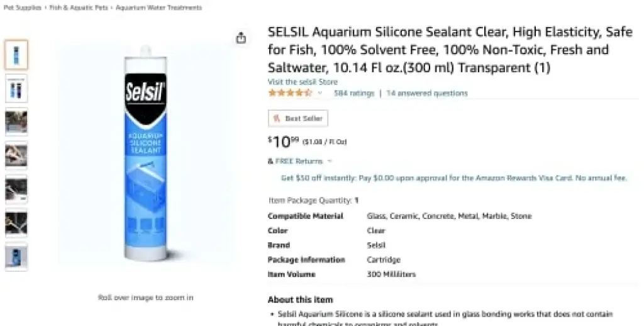Open the Fish & Aquatic Pets breadcrumb
Viewport: 644px width, 326px height.
(79, 8)
